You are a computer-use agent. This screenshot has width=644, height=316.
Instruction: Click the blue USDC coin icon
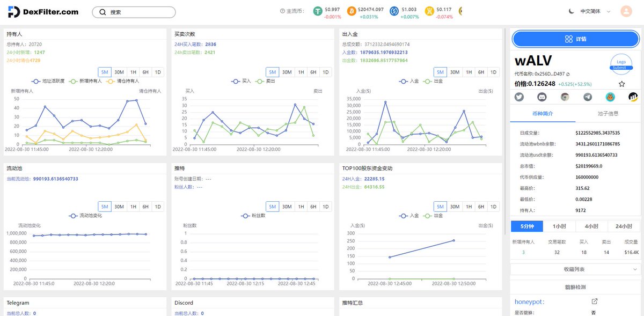coord(394,11)
